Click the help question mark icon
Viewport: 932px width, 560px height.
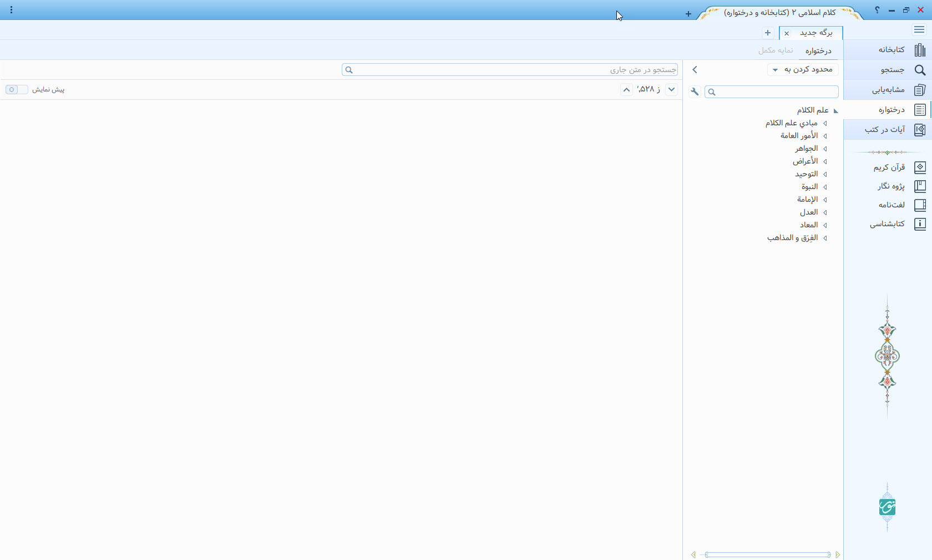coord(877,10)
